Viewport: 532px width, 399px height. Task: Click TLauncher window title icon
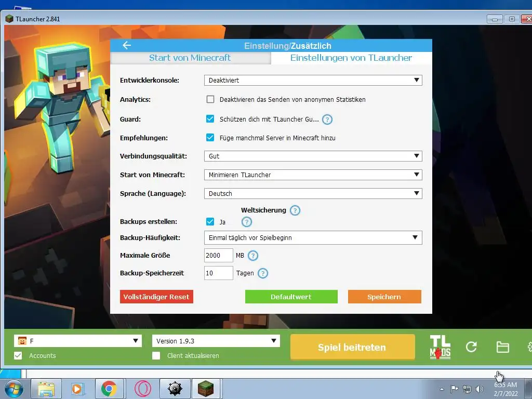(x=9, y=19)
